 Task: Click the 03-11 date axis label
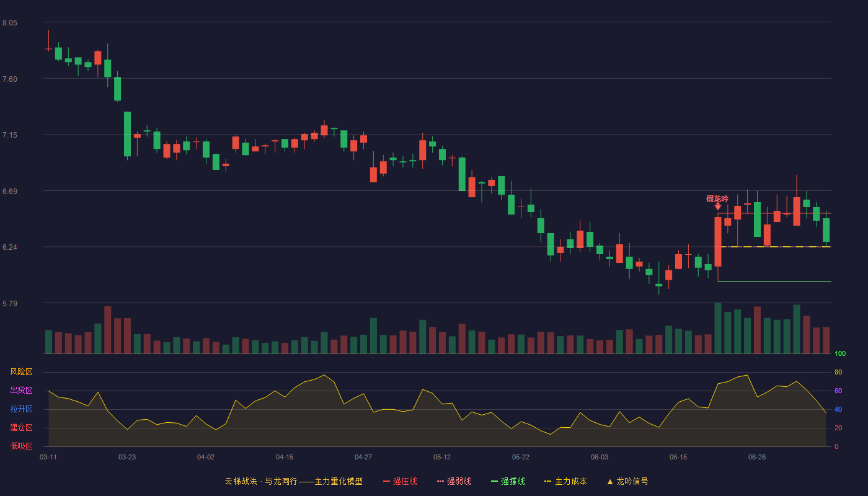pos(48,457)
